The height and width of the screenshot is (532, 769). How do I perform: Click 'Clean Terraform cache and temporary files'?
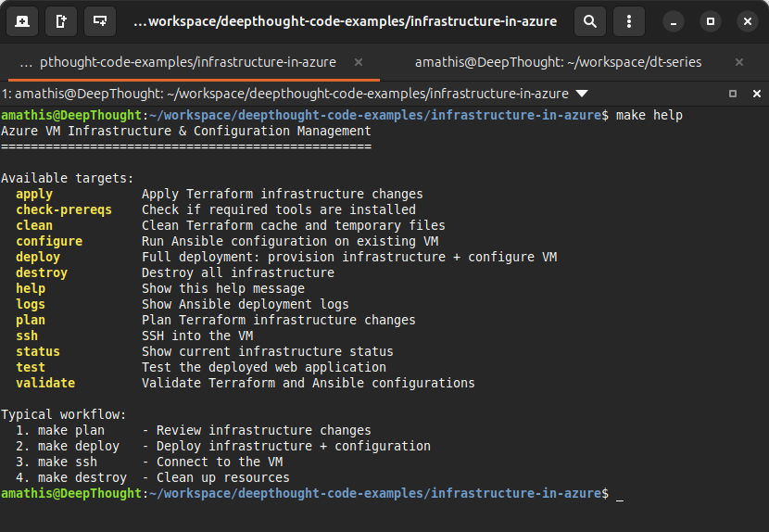coord(294,226)
